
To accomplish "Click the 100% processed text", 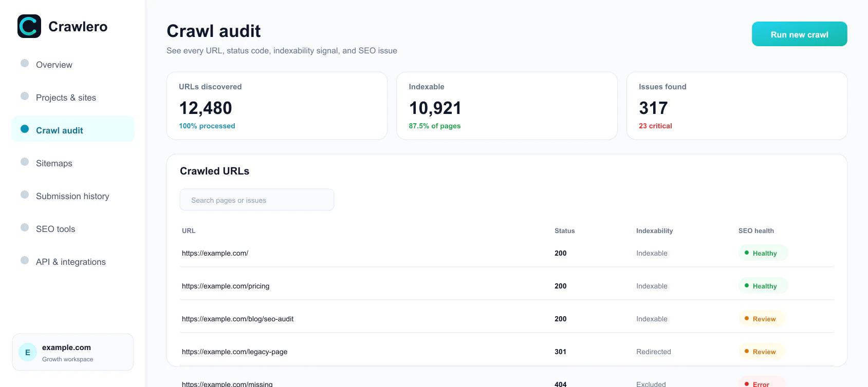I will click(207, 126).
